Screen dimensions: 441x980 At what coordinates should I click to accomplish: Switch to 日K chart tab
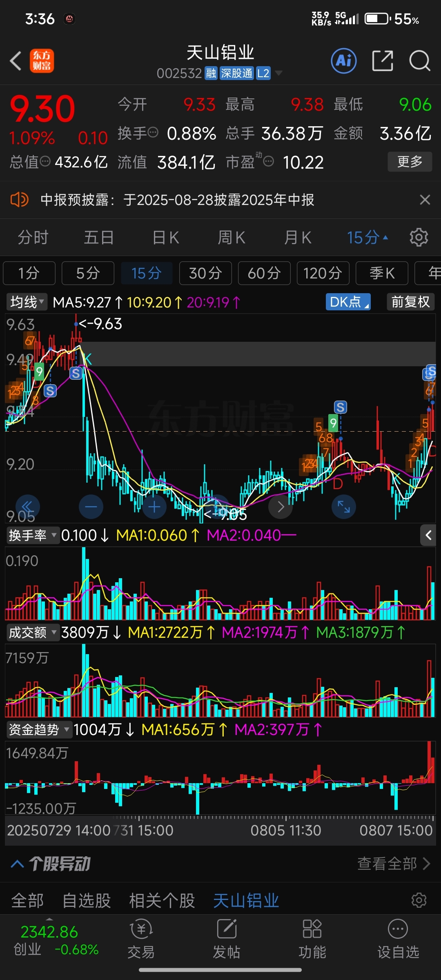click(x=165, y=237)
